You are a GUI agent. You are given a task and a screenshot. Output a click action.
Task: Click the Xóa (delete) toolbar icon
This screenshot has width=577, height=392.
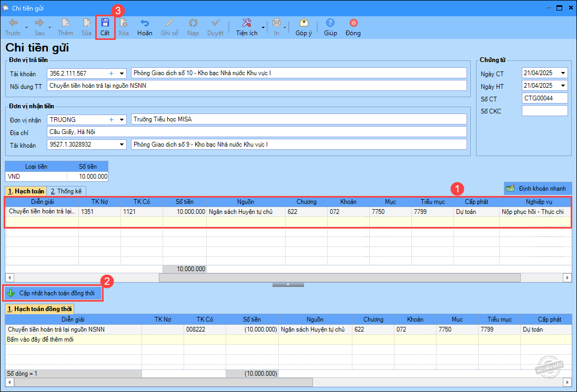(x=123, y=23)
